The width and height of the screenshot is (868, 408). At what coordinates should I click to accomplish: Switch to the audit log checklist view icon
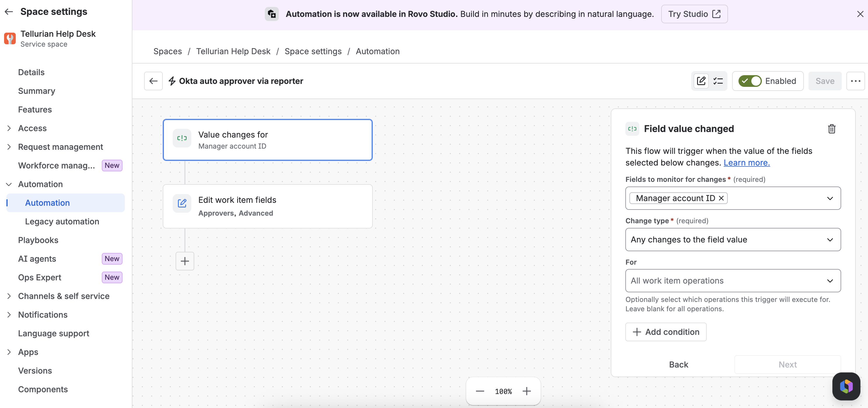point(718,81)
